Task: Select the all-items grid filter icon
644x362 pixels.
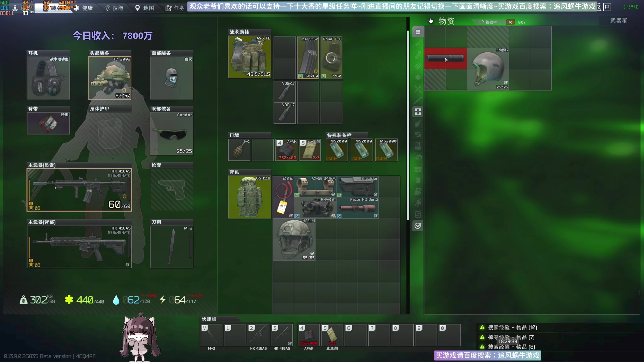Action: click(x=418, y=32)
